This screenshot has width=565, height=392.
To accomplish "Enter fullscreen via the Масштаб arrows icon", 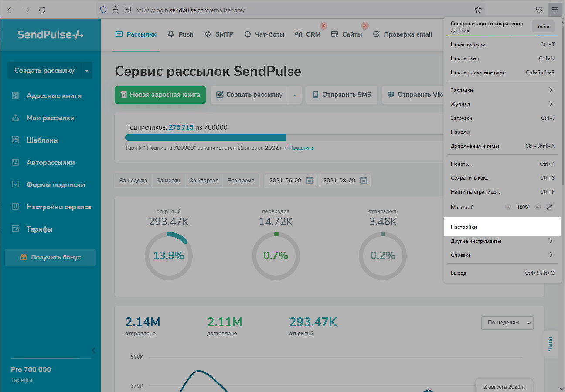I will pos(549,207).
